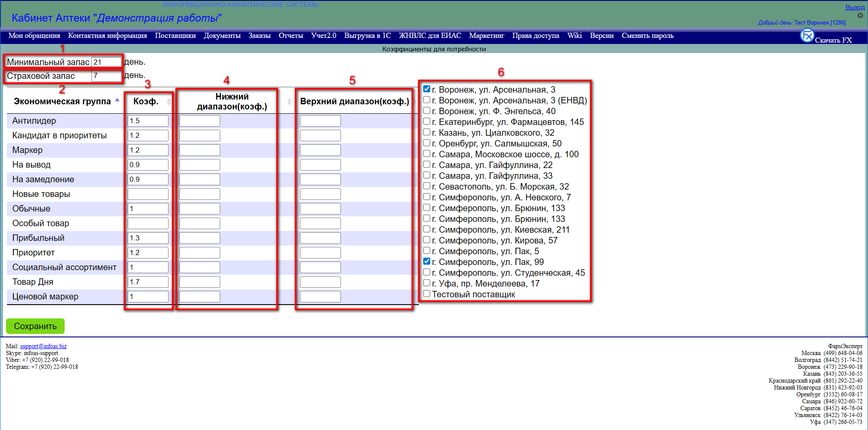Tick the Казань, ул. Циалковского, 32 checkbox
Screen dimensions: 868x430
click(427, 132)
